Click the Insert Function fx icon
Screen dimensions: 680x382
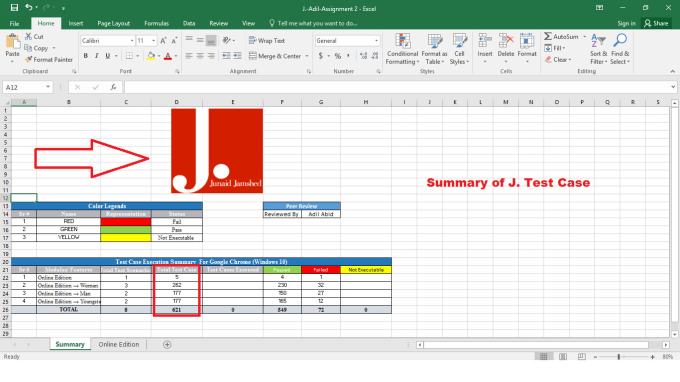[113, 87]
